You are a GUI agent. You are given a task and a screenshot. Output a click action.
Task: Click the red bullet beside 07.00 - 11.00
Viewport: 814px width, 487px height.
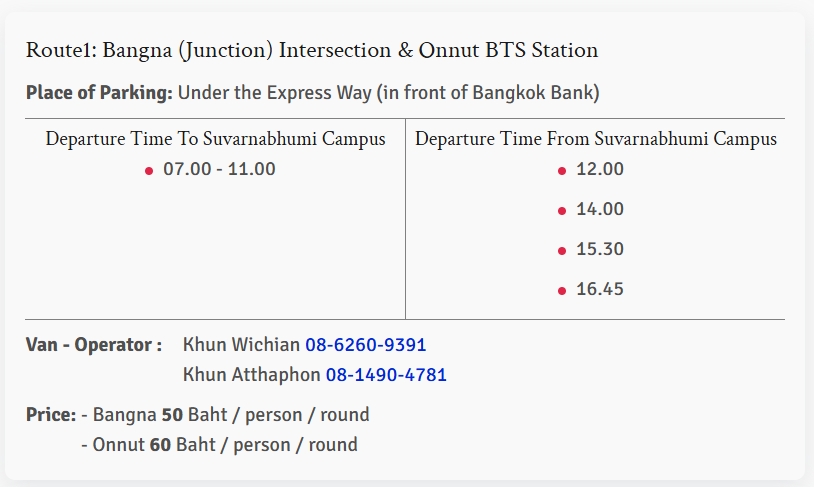[x=149, y=171]
